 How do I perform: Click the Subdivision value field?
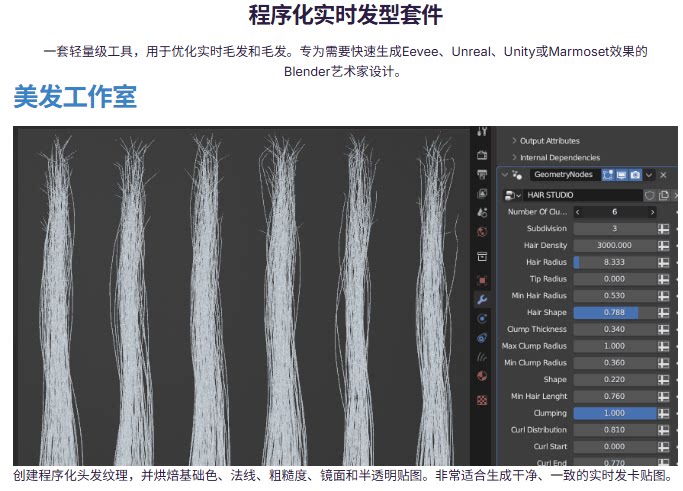pyautogui.click(x=615, y=229)
